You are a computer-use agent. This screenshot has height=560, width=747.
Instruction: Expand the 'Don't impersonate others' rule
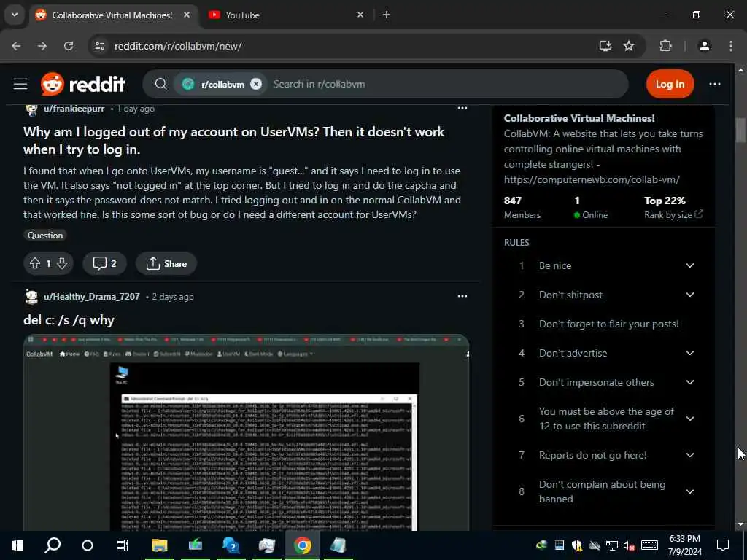coord(690,382)
